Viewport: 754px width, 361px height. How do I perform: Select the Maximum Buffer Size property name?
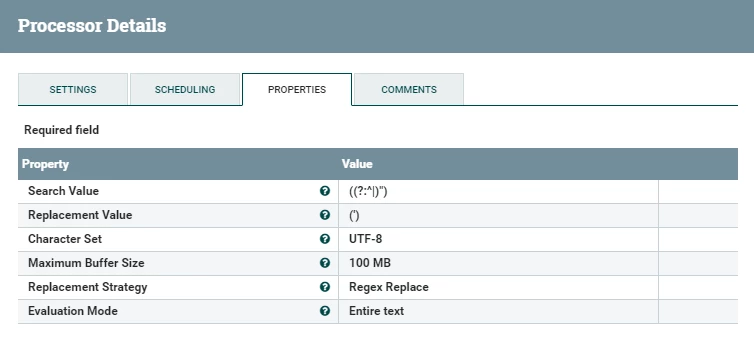click(x=86, y=263)
